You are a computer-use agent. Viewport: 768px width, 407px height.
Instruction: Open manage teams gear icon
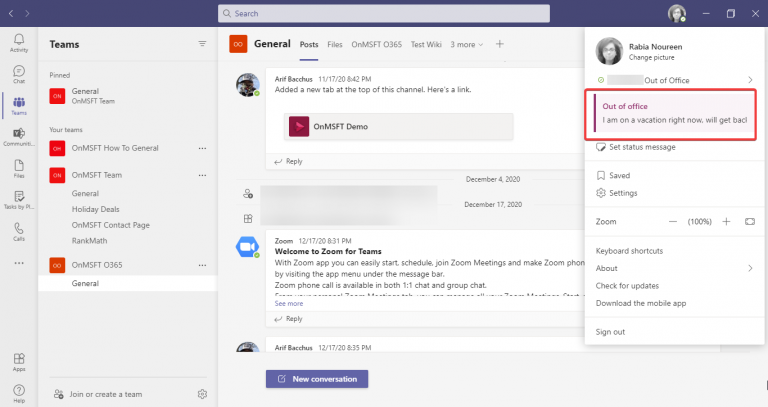point(202,394)
